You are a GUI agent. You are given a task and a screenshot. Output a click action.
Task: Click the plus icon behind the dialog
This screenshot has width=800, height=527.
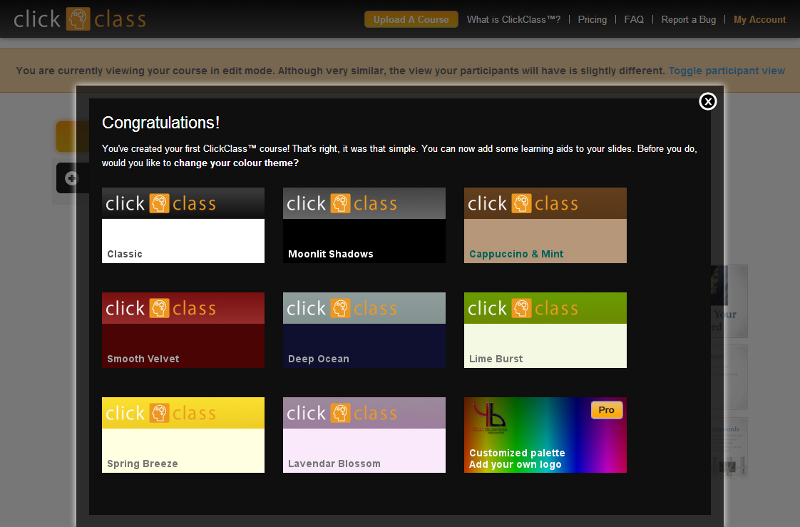click(71, 178)
